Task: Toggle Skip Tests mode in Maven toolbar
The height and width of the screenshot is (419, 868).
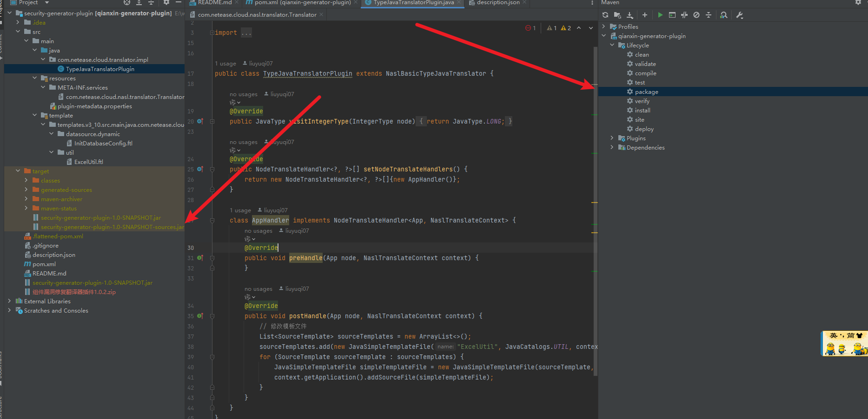Action: [696, 15]
